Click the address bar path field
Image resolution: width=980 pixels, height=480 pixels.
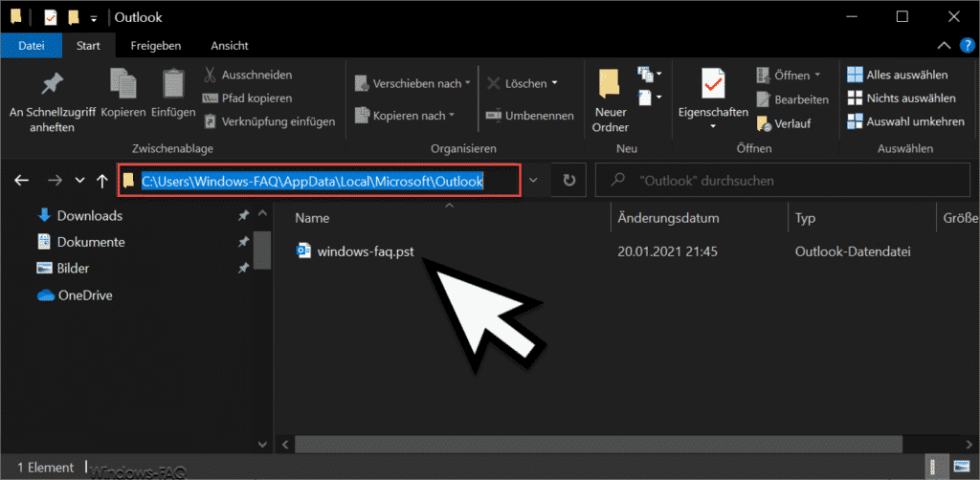click(x=319, y=181)
